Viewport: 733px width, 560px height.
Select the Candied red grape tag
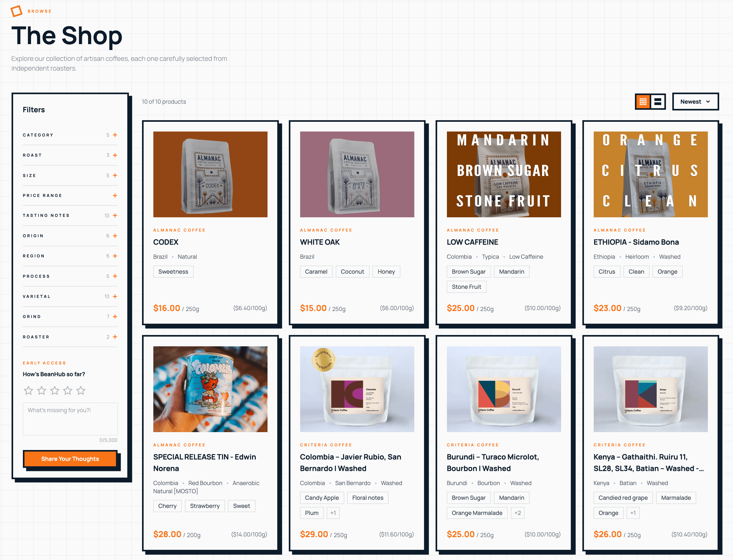623,498
